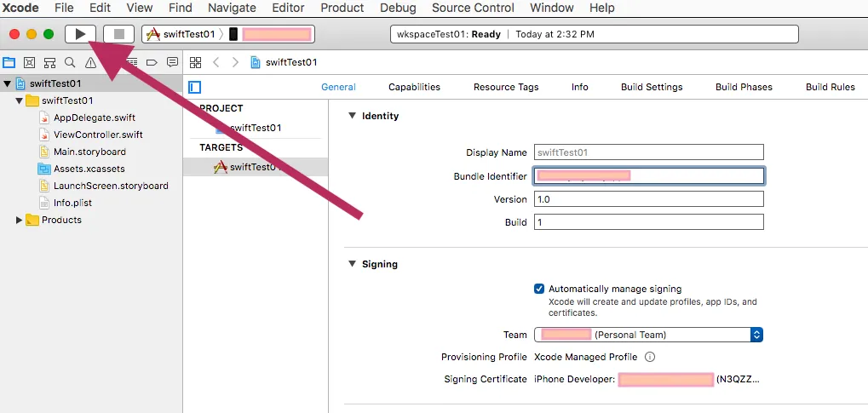Select the swiftTest01 target under TARGETS

click(x=256, y=167)
